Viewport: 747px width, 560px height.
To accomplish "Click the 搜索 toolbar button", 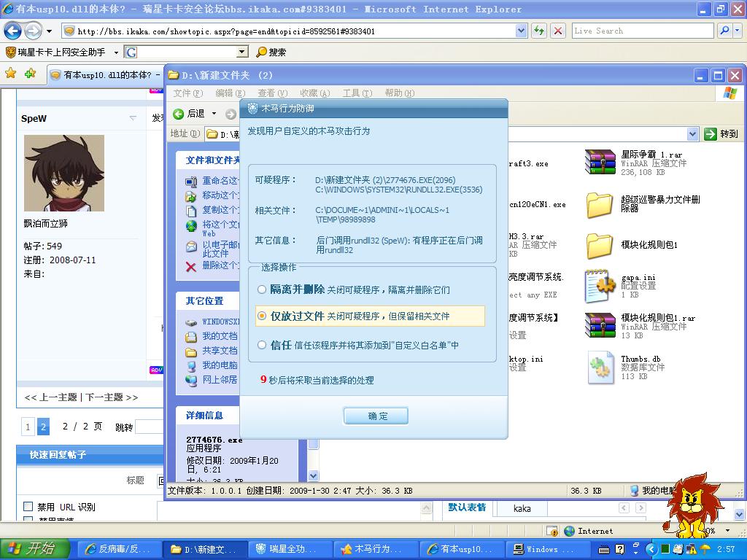I will point(271,52).
